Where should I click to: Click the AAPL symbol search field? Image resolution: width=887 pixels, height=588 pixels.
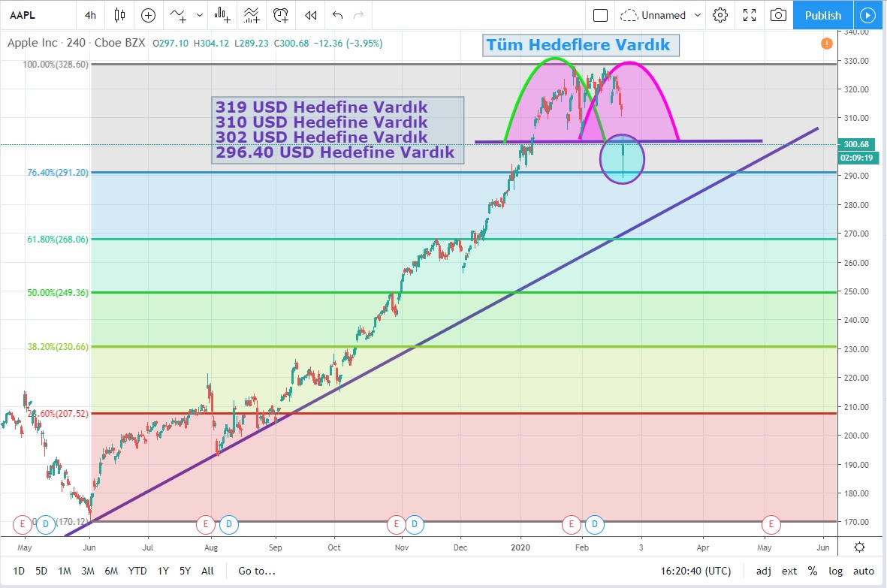click(x=38, y=15)
